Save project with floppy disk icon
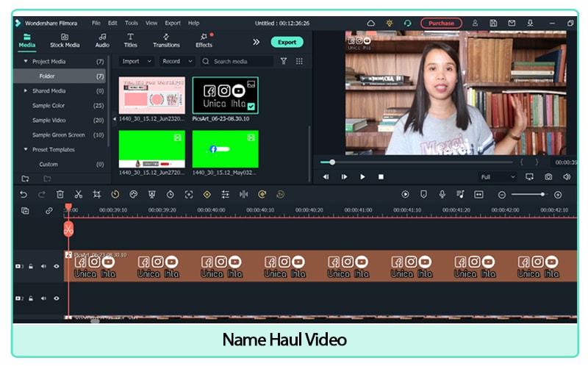Screen dimensions: 588x366 coord(493,24)
